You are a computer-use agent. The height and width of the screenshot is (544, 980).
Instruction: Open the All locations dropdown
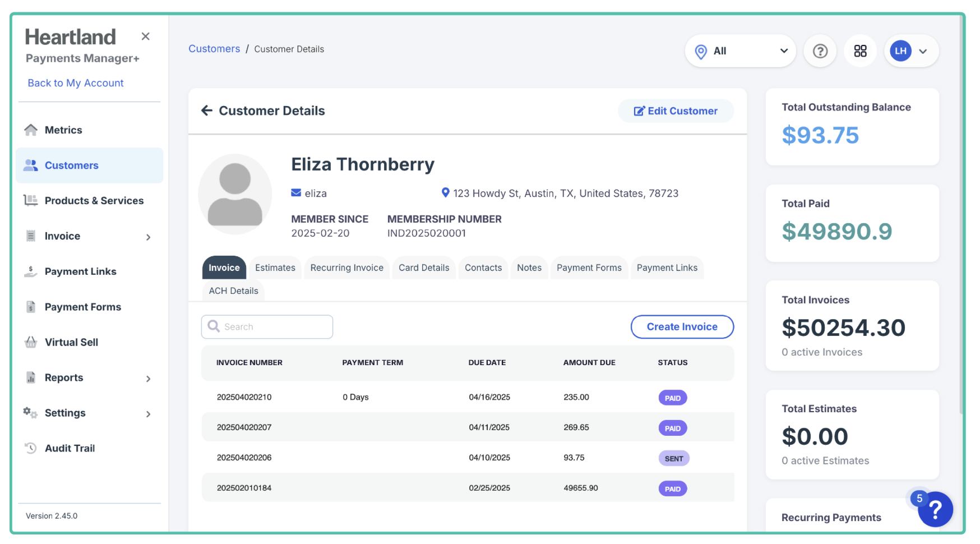pyautogui.click(x=740, y=52)
